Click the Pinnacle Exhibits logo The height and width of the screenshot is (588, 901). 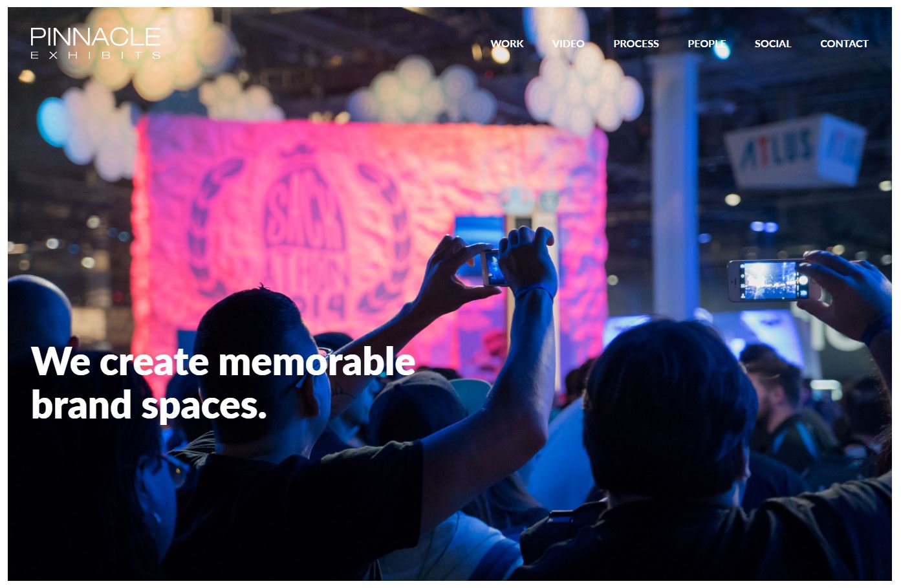pos(95,43)
